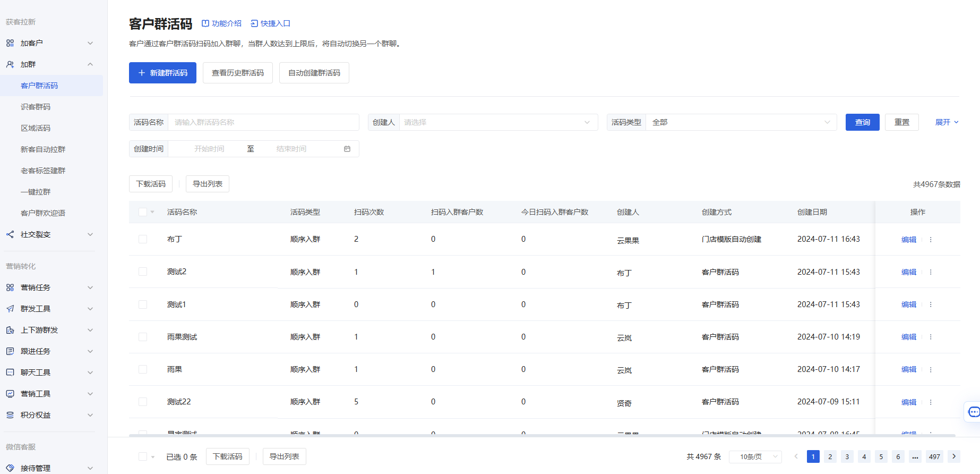Check the checkbox for 测试2 row
The image size is (980, 474).
click(x=143, y=272)
